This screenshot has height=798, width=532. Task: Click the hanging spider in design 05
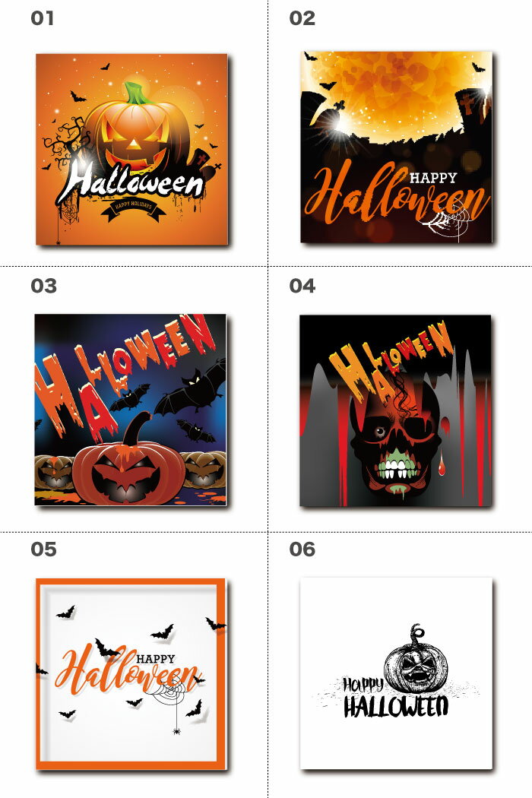(176, 731)
